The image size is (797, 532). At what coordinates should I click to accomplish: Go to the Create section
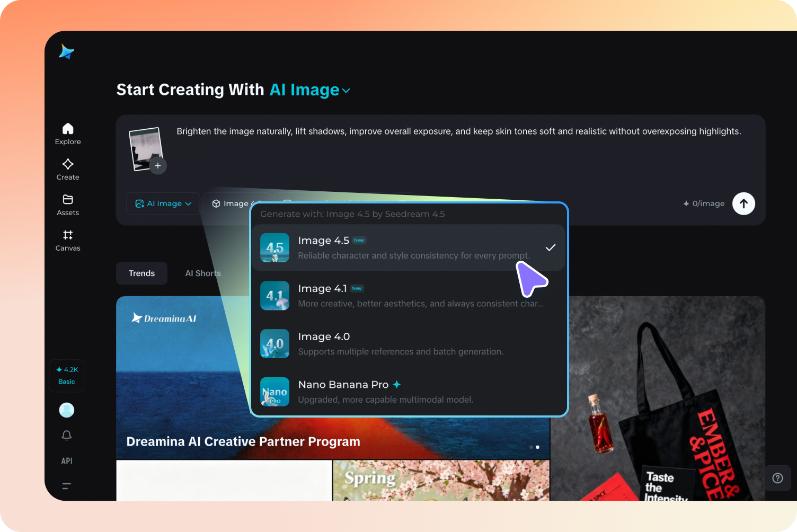[x=68, y=170]
